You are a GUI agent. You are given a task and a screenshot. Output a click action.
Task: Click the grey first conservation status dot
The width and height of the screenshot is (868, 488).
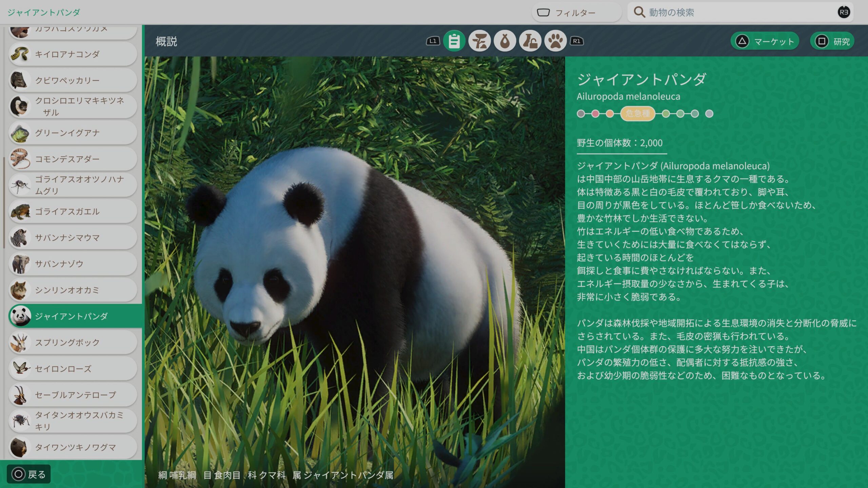pyautogui.click(x=581, y=114)
